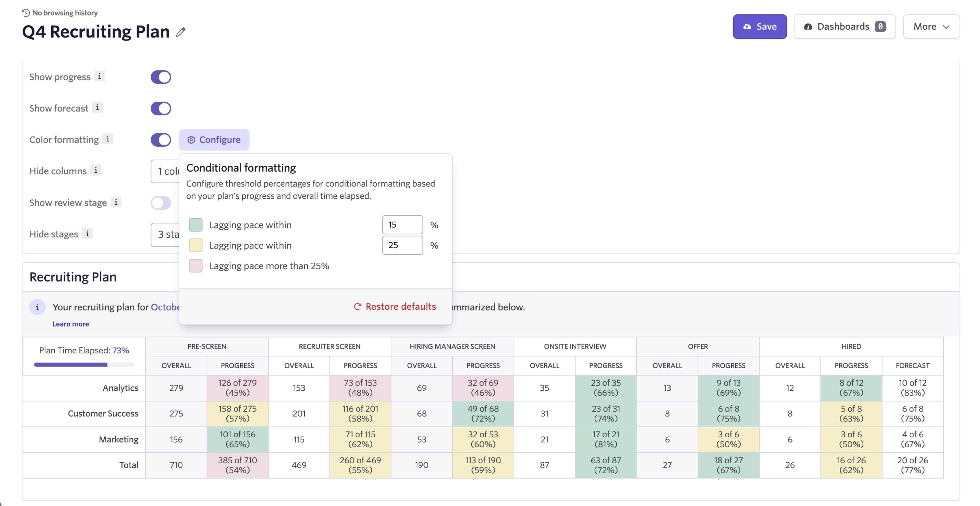Image resolution: width=980 pixels, height=506 pixels.
Task: Click info icon next to Show review stage
Action: (x=116, y=202)
